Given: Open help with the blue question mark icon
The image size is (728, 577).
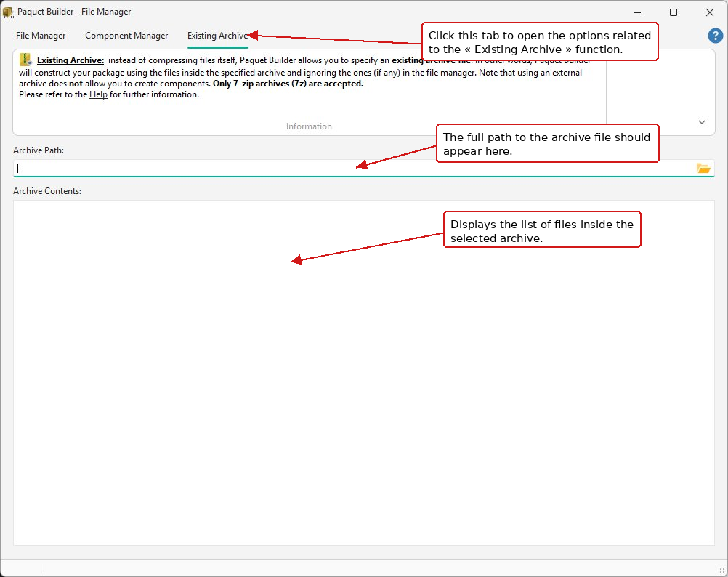Looking at the screenshot, I should point(715,36).
